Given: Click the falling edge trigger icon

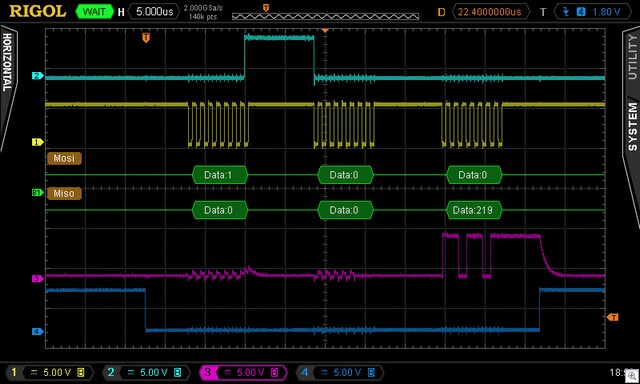Looking at the screenshot, I should (565, 12).
